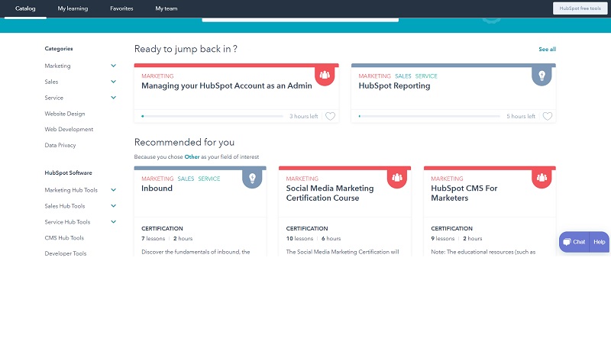The image size is (611, 364).
Task: Click the Marketing category label in sidebar
Action: [x=58, y=66]
